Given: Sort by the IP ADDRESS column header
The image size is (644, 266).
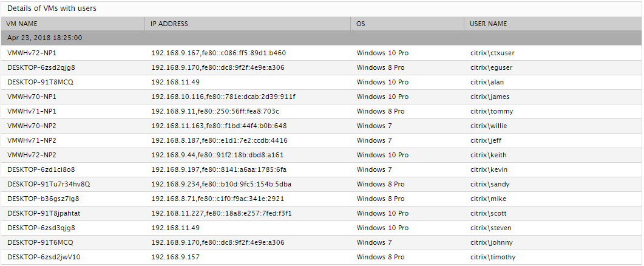Looking at the screenshot, I should coord(169,24).
